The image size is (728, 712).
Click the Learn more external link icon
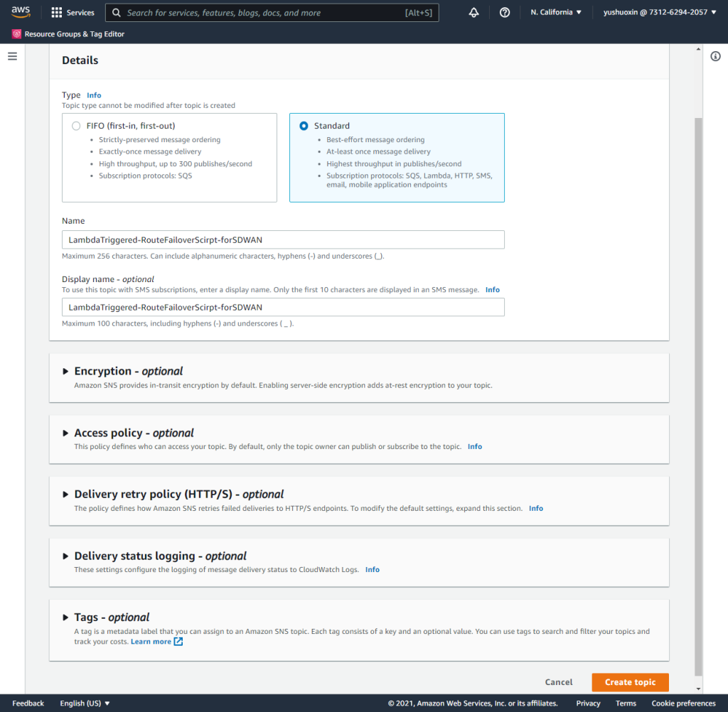[178, 642]
